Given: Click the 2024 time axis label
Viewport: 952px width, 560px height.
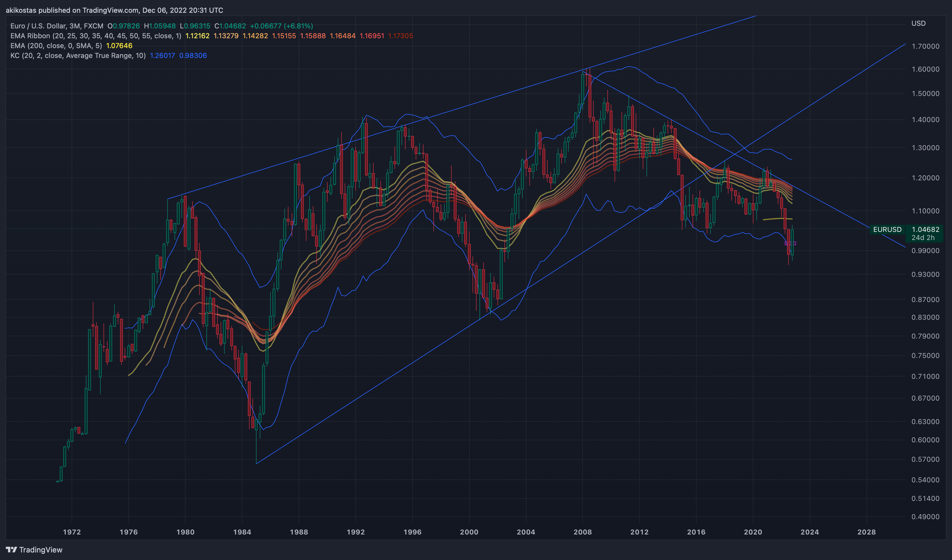Looking at the screenshot, I should pyautogui.click(x=810, y=532).
